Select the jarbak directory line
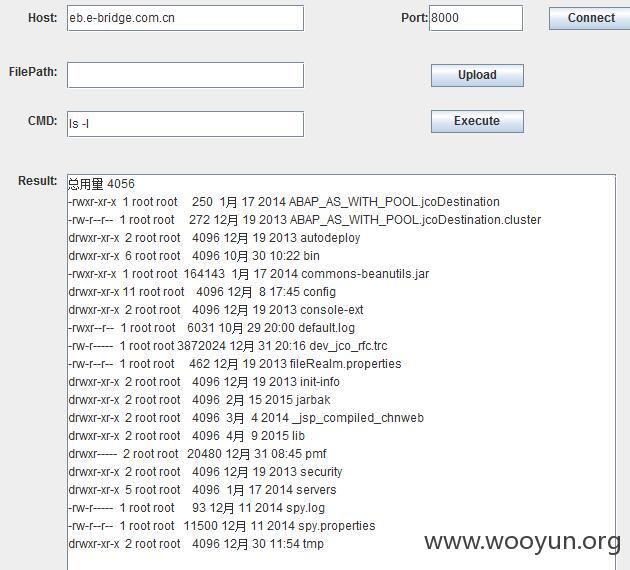The height and width of the screenshot is (570, 630). click(200, 400)
